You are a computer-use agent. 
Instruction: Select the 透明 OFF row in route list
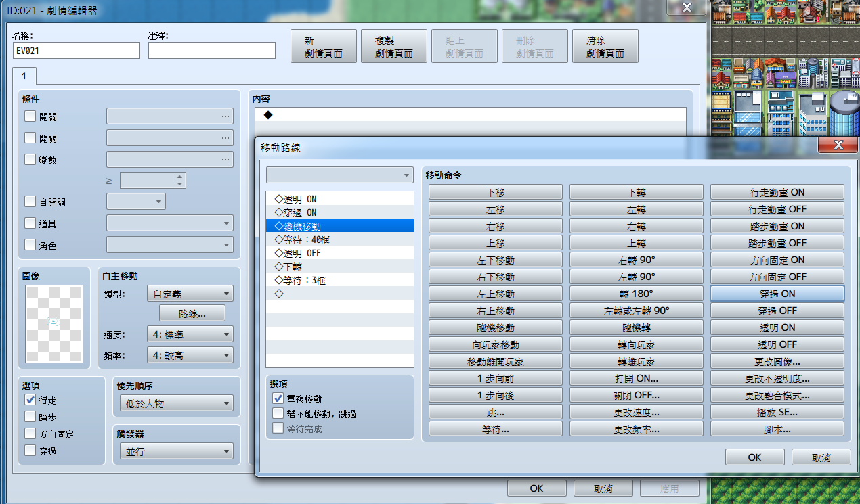click(339, 253)
